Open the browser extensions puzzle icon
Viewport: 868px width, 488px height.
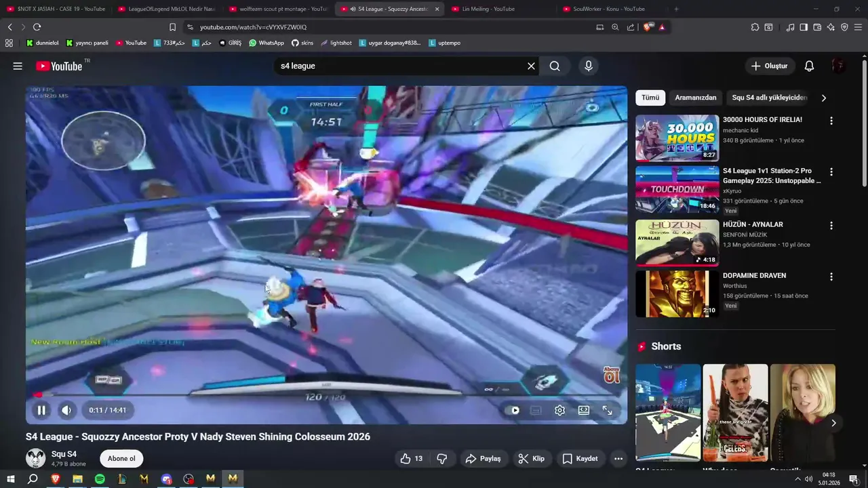click(755, 27)
